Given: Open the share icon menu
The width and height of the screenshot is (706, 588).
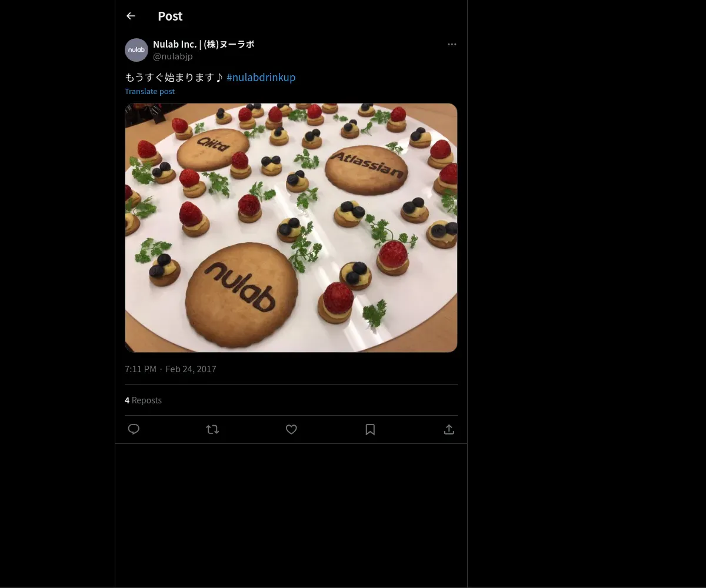Looking at the screenshot, I should [x=449, y=429].
